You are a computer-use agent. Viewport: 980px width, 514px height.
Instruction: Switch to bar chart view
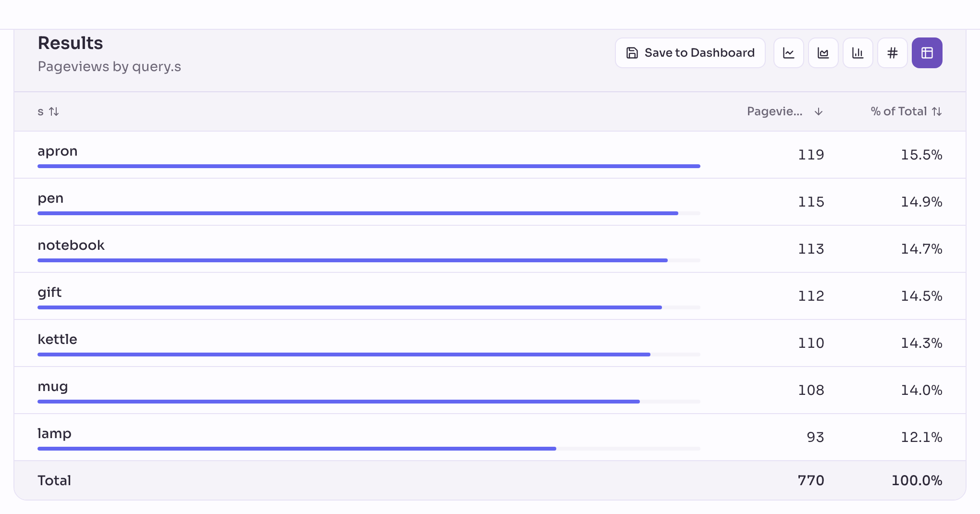click(x=857, y=53)
